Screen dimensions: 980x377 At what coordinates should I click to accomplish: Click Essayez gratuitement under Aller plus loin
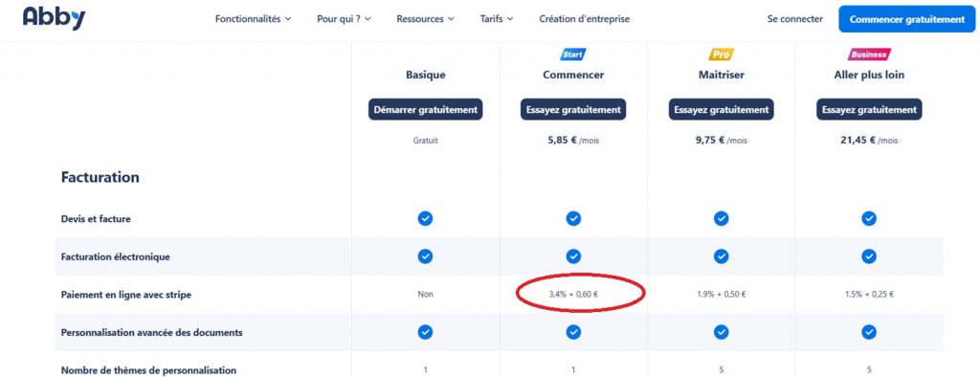coord(869,109)
